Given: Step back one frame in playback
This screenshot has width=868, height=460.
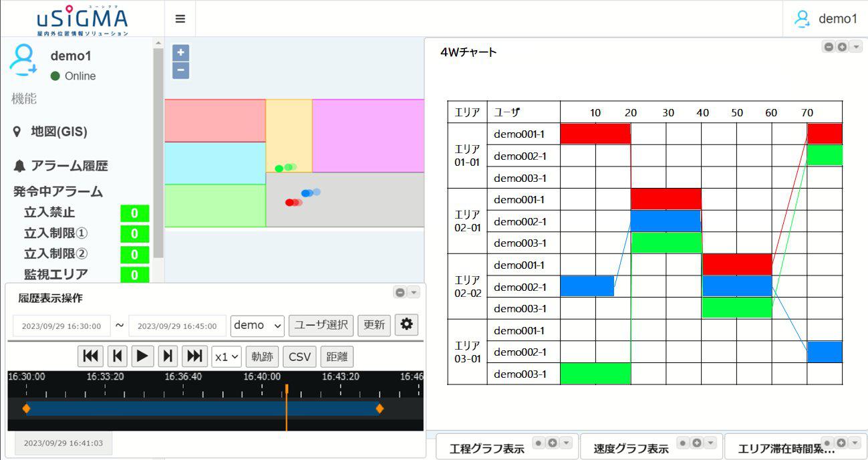Looking at the screenshot, I should click(x=117, y=356).
